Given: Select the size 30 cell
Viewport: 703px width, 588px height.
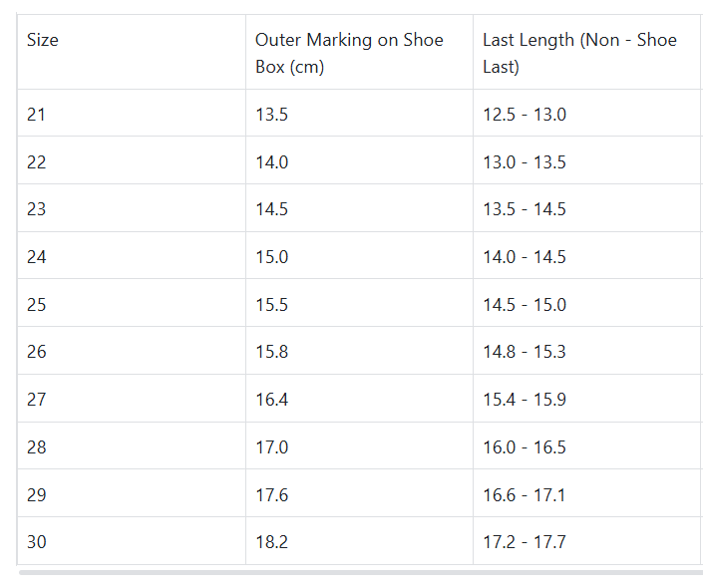Looking at the screenshot, I should click(x=37, y=542).
